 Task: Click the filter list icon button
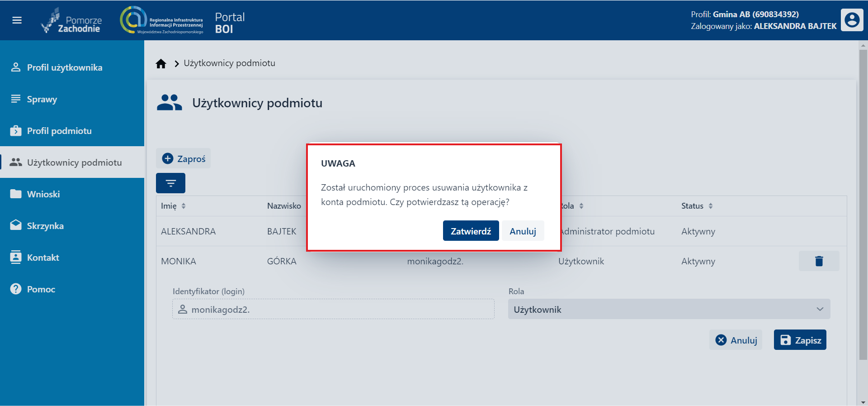(170, 183)
